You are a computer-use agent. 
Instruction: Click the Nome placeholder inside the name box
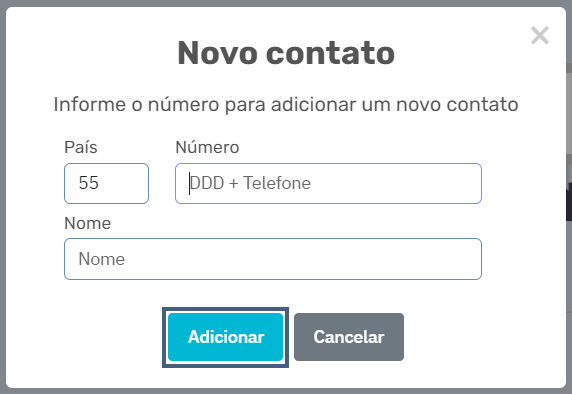pos(102,259)
